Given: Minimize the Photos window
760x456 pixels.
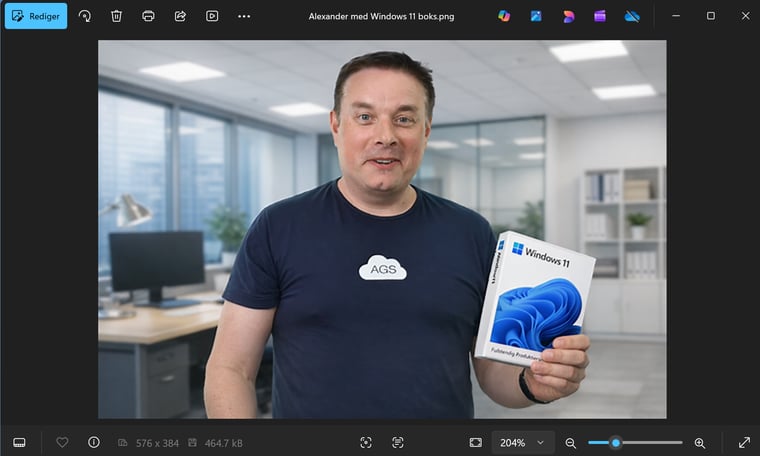Looking at the screenshot, I should 676,16.
